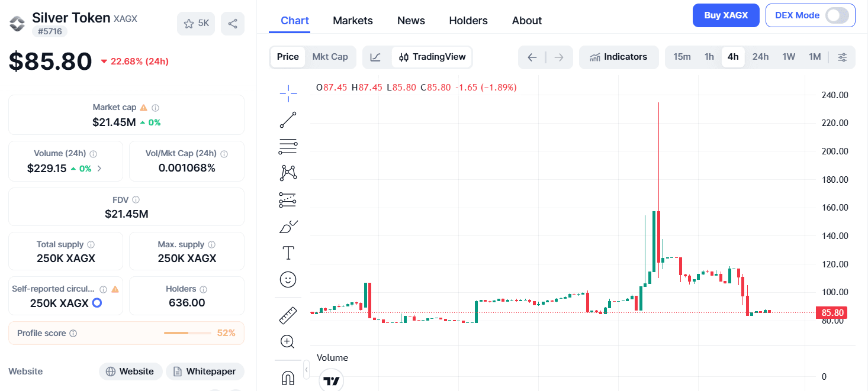The width and height of the screenshot is (868, 391).
Task: Click the Buy XAGX button
Action: point(725,15)
